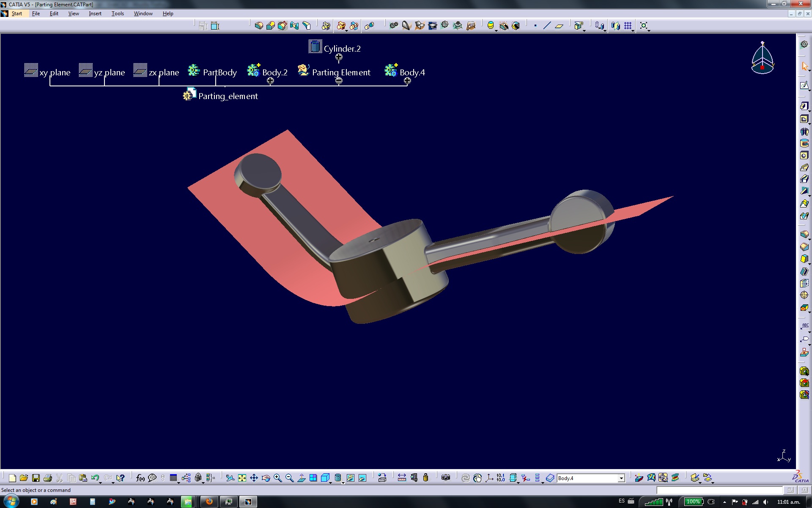Select the Pan view tool
The image size is (812, 508).
[x=254, y=478]
